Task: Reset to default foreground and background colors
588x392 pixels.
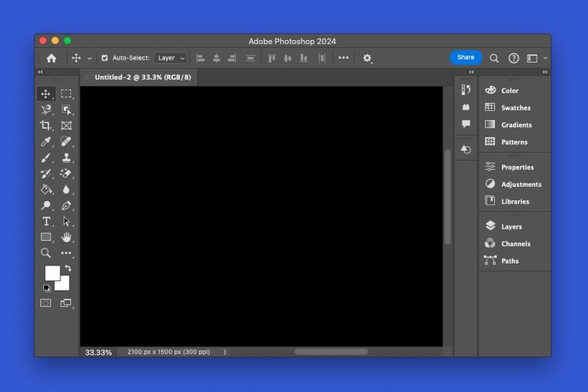Action: 47,288
